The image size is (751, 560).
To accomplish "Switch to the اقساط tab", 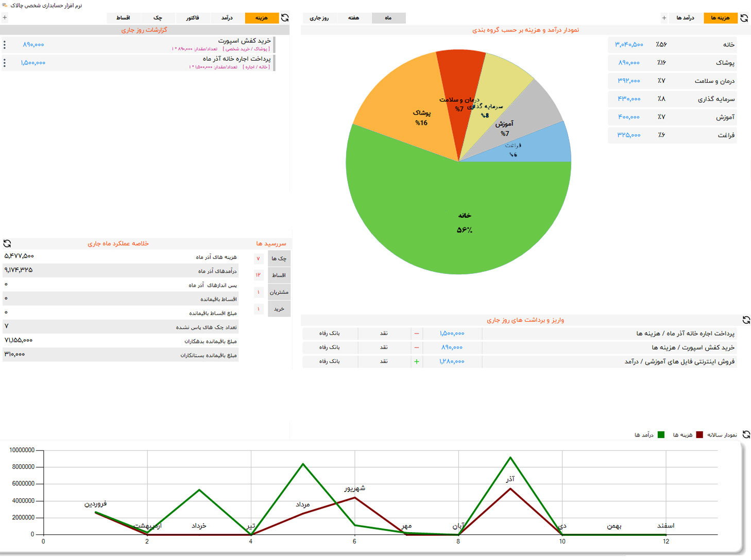I will coord(123,18).
